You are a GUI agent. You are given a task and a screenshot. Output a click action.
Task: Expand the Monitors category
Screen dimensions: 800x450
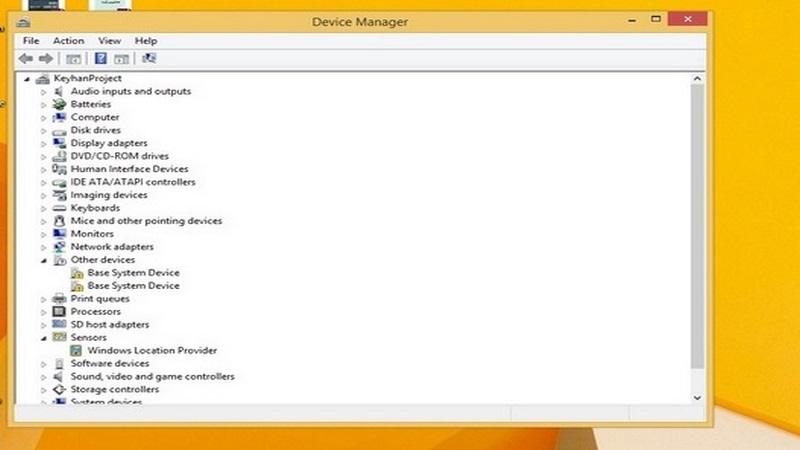(44, 235)
